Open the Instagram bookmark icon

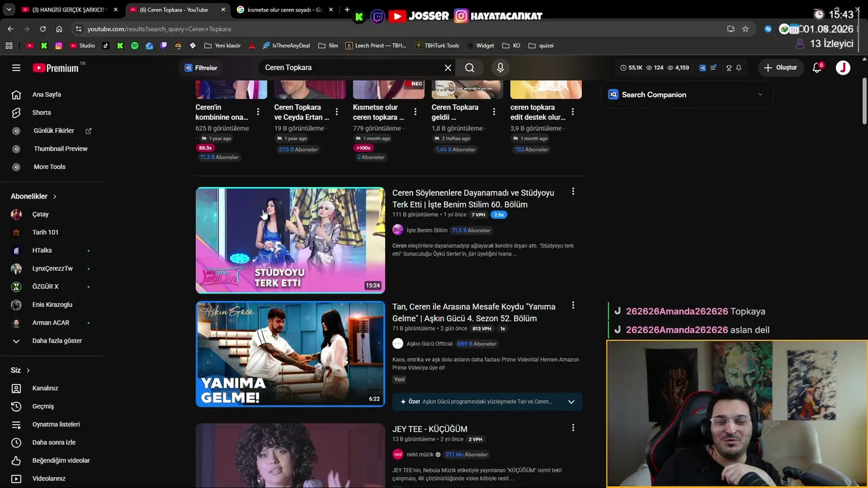click(59, 45)
